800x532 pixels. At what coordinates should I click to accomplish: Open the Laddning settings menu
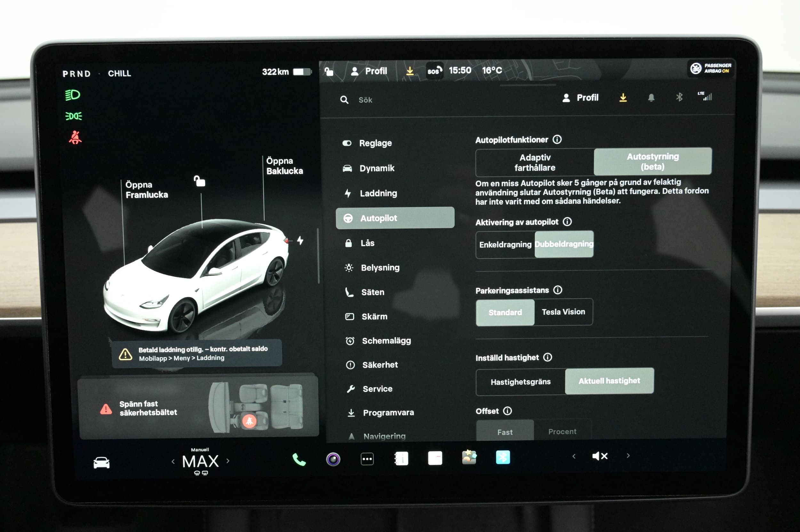[378, 194]
